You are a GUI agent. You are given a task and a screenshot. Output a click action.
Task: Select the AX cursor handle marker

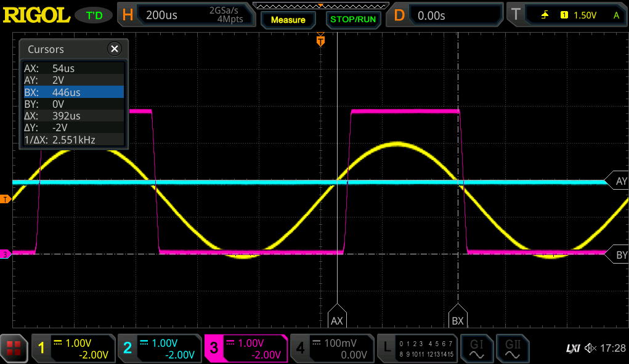337,317
